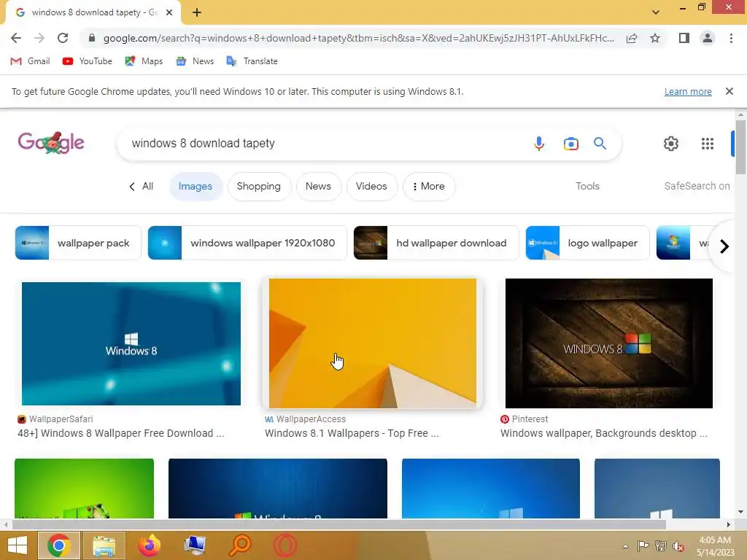The width and height of the screenshot is (747, 560).
Task: Click the Google doodle logo
Action: [51, 143]
